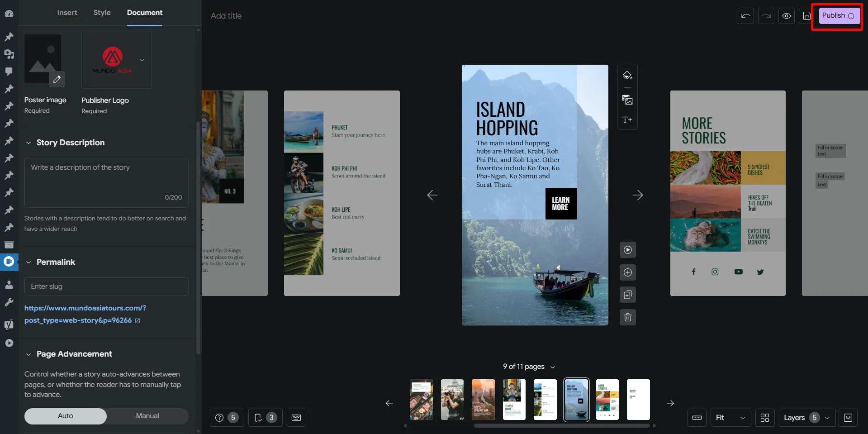Image resolution: width=868 pixels, height=434 pixels.
Task: Duplicate the current page using the copy icon
Action: click(627, 295)
